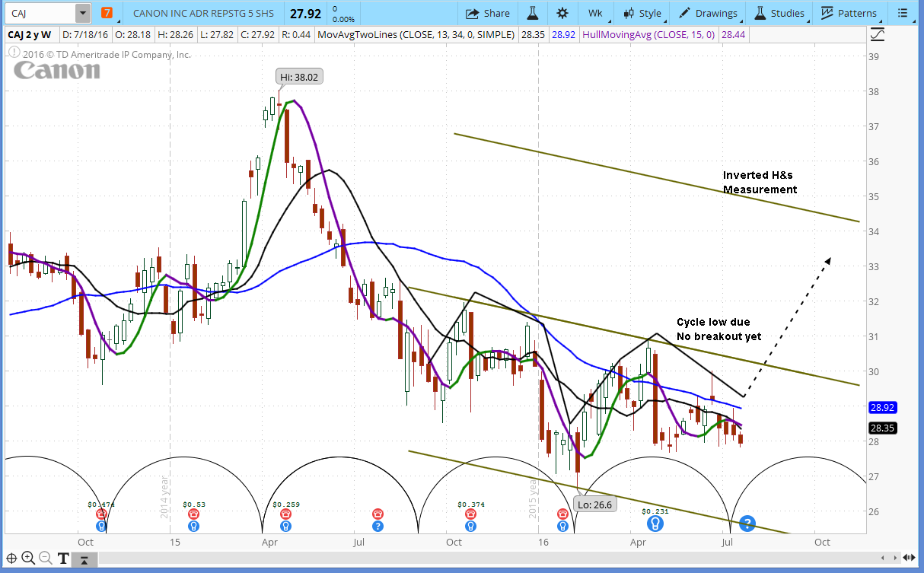
Task: Open the Style menu
Action: click(x=643, y=13)
